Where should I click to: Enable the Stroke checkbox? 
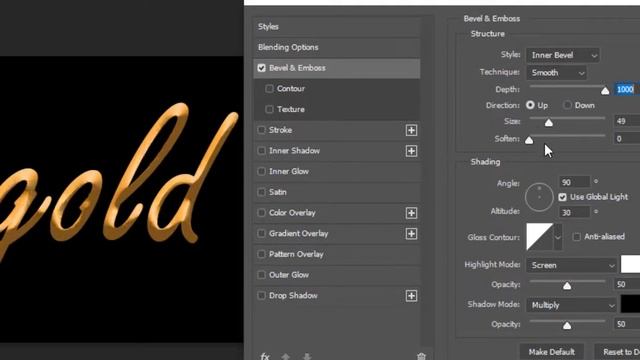[x=261, y=130]
